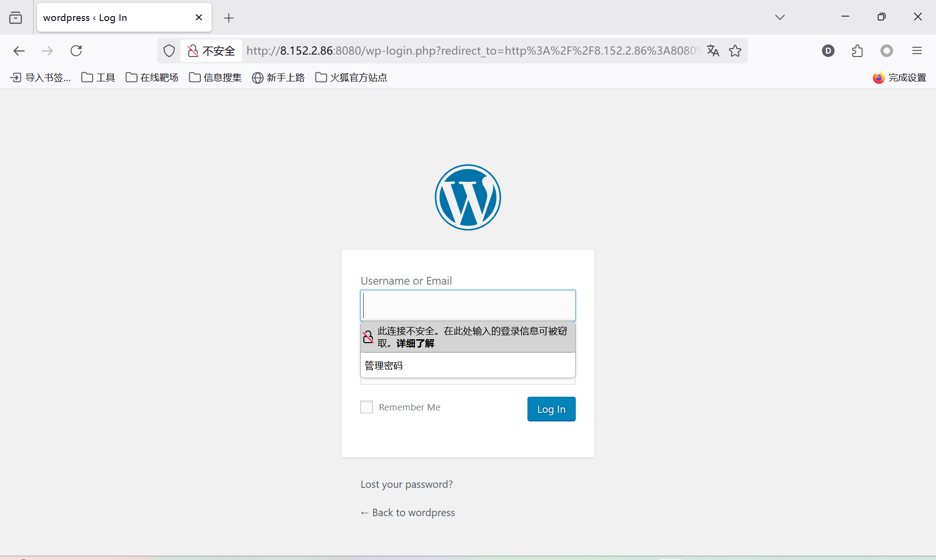The width and height of the screenshot is (936, 560).
Task: Open the 工具 bookmarks folder
Action: 98,77
